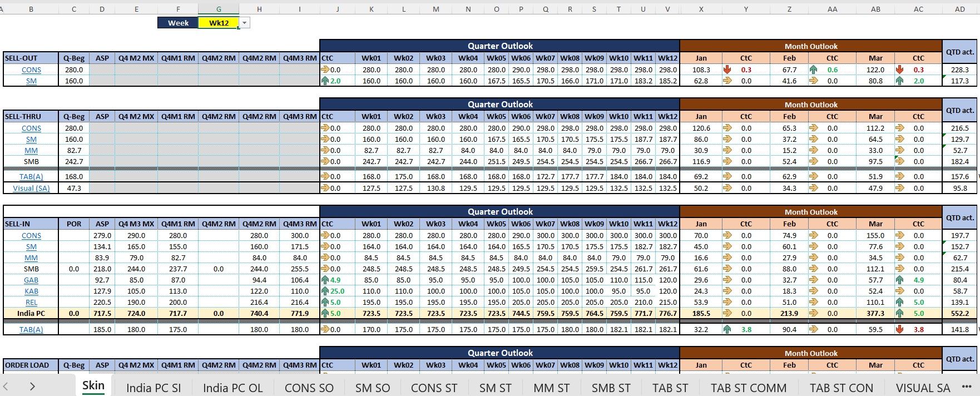Open the CONS SO sheet tab
The width and height of the screenshot is (980, 396).
309,388
